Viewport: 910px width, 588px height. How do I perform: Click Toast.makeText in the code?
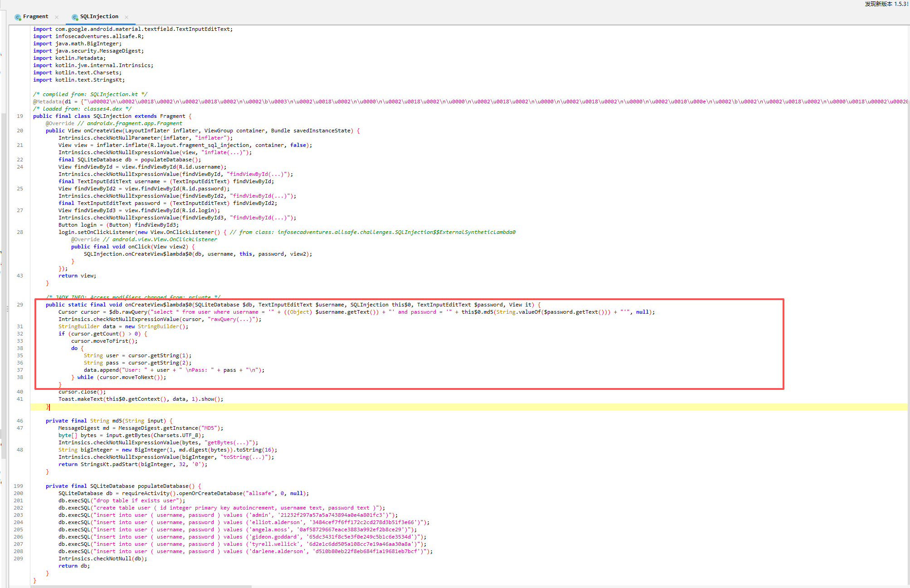click(81, 399)
